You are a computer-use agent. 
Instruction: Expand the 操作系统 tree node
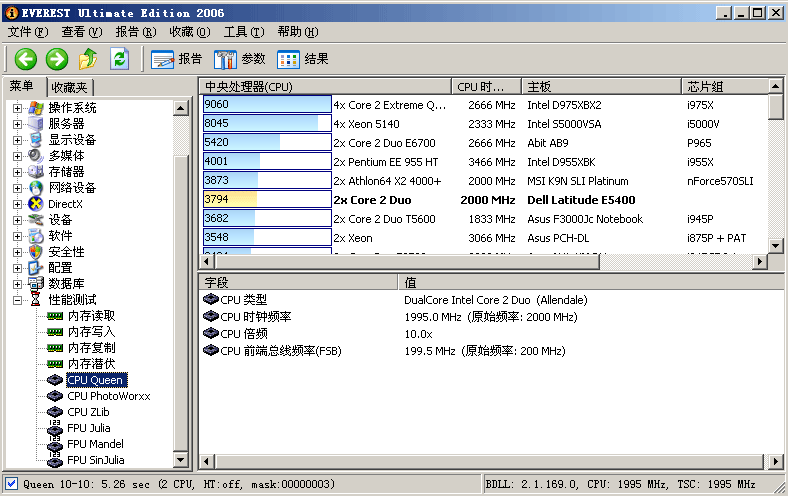click(x=18, y=108)
